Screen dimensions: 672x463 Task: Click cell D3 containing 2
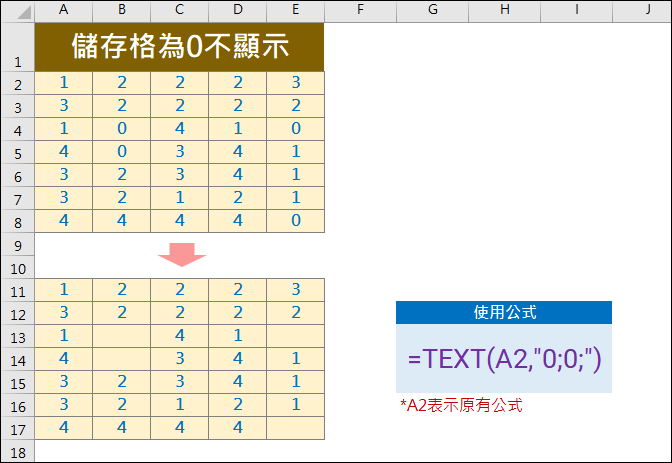click(x=237, y=106)
